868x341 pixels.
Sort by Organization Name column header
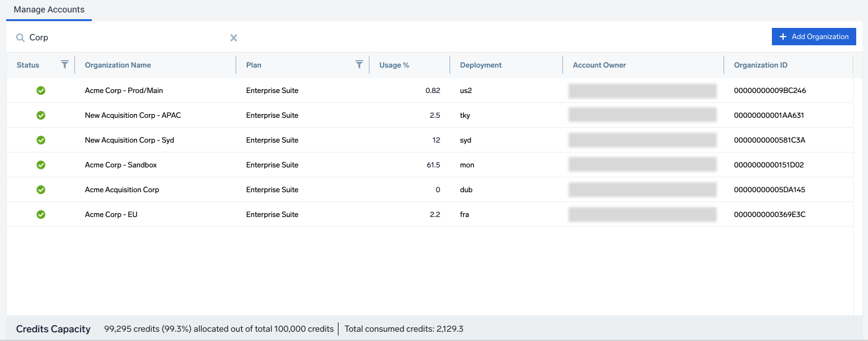point(118,65)
